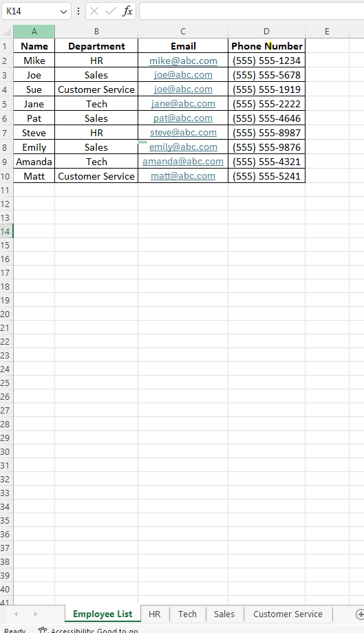Viewport: 364px width, 633px height.
Task: Select column C header
Action: (x=183, y=32)
